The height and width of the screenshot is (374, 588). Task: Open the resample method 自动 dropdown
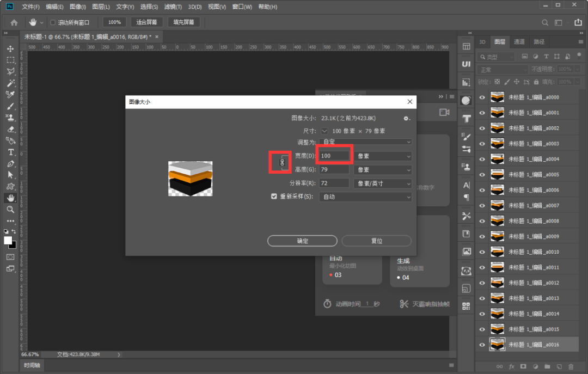366,197
